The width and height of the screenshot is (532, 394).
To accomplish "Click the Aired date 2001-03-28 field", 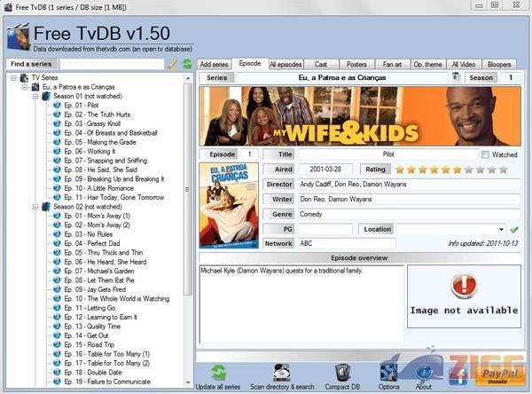I will pyautogui.click(x=325, y=169).
